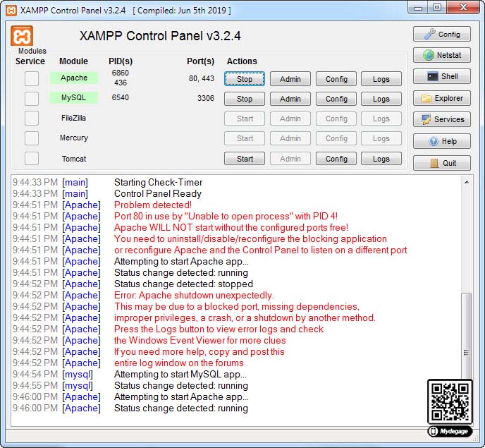
Task: Click the Mercury Start button
Action: tap(245, 138)
